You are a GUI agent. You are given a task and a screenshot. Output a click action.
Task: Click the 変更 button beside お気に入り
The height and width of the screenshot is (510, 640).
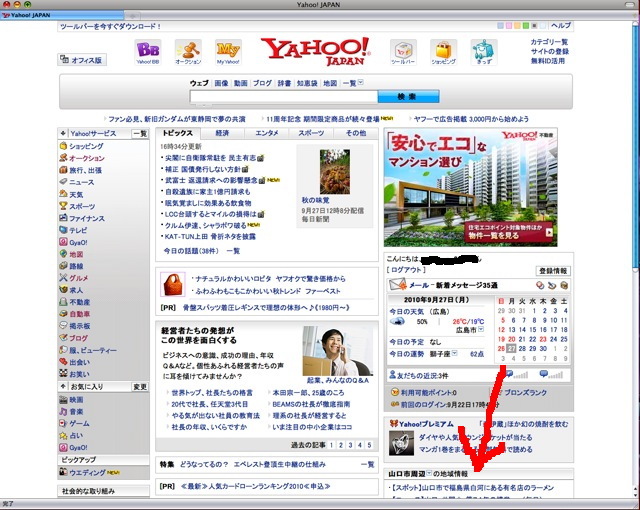(x=140, y=386)
